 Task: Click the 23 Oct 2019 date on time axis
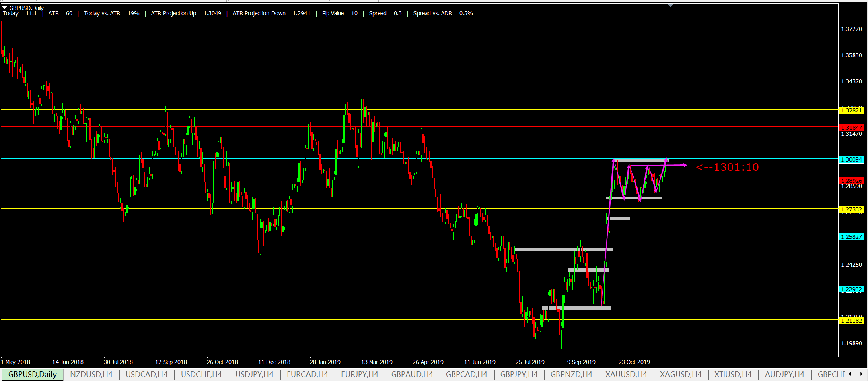coord(634,362)
